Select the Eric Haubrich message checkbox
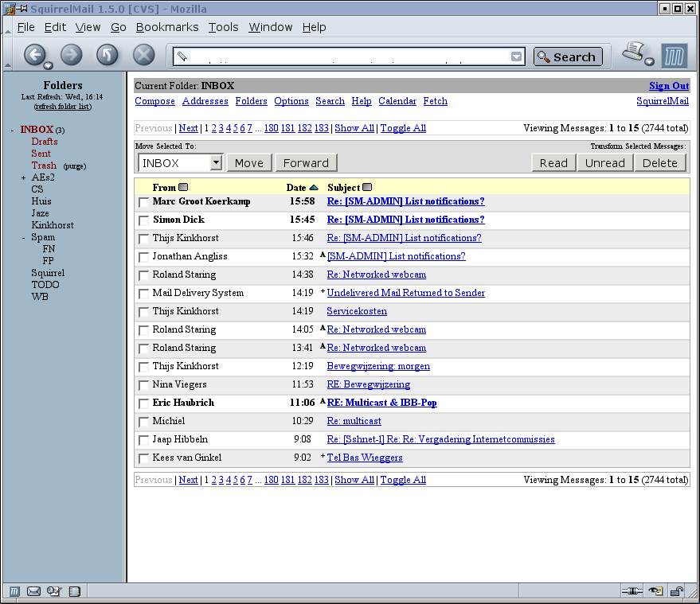 [x=143, y=403]
